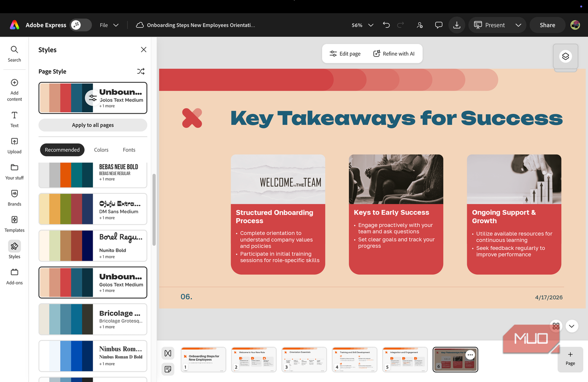Add a new page
This screenshot has width=588, height=382.
[570, 359]
